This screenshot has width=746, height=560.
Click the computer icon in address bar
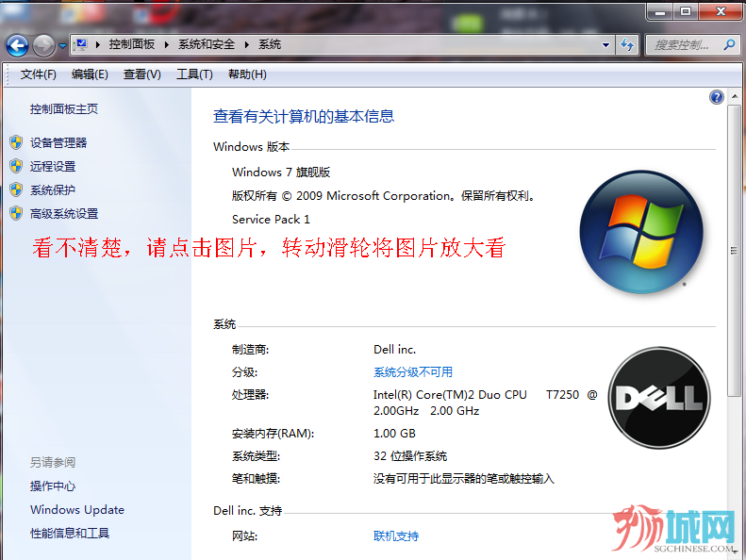pos(81,44)
